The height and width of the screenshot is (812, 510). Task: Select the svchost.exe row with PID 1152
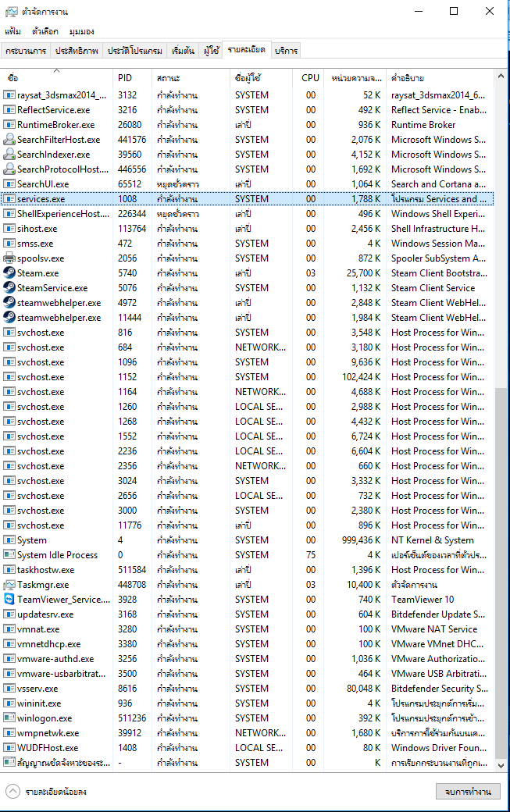click(247, 377)
